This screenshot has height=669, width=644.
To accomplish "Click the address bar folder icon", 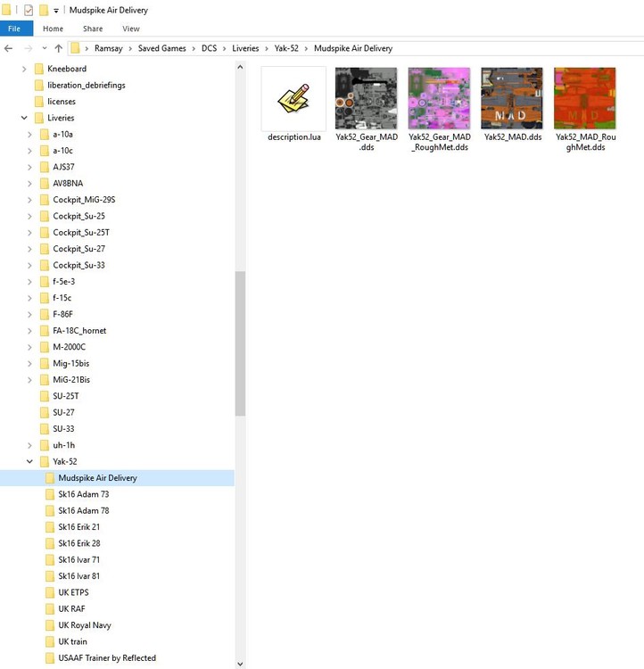I will click(75, 48).
